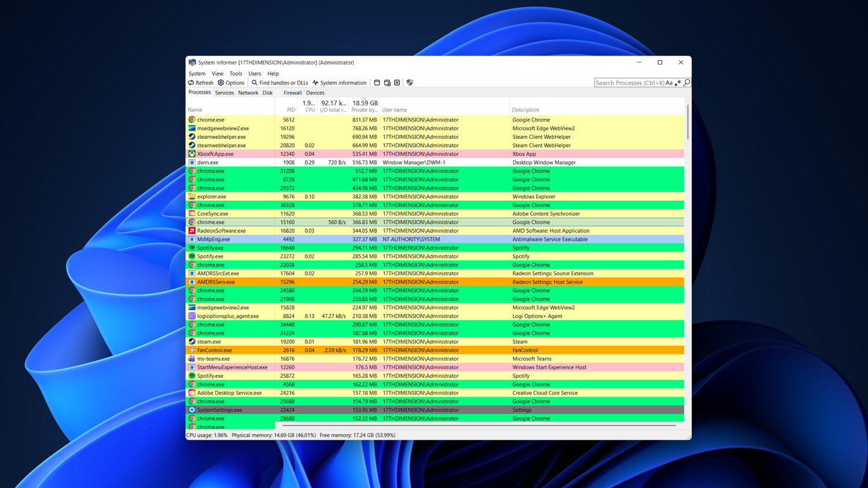Viewport: 868px width, 488px height.
Task: Click the CoreSync.exe icon
Action: click(192, 213)
